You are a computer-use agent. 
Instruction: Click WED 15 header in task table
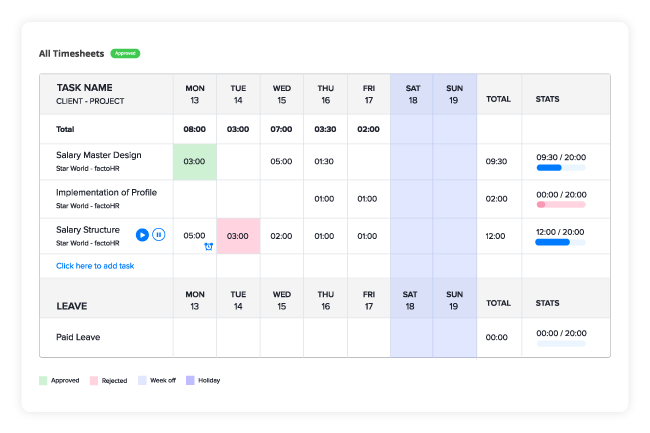coord(281,94)
